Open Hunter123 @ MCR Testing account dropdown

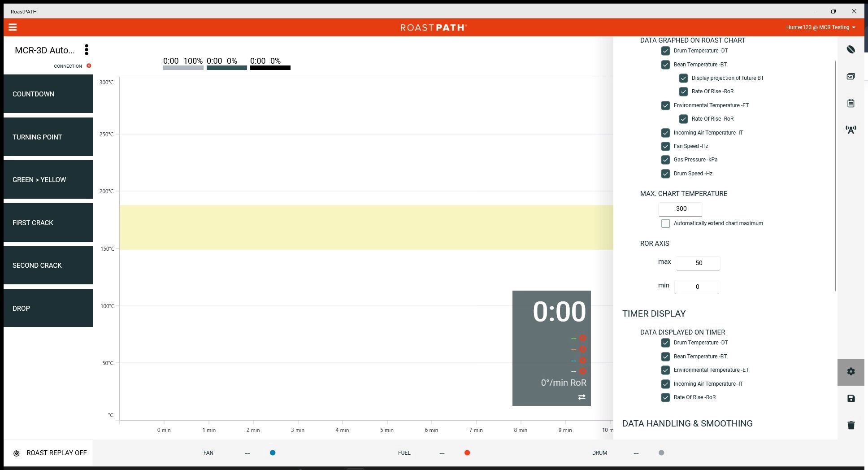click(820, 27)
